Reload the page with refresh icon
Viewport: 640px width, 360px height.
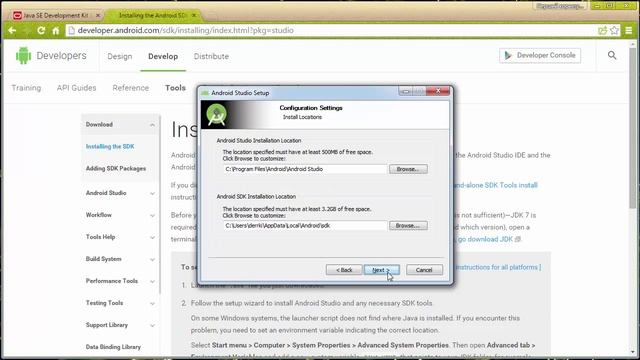point(41,30)
